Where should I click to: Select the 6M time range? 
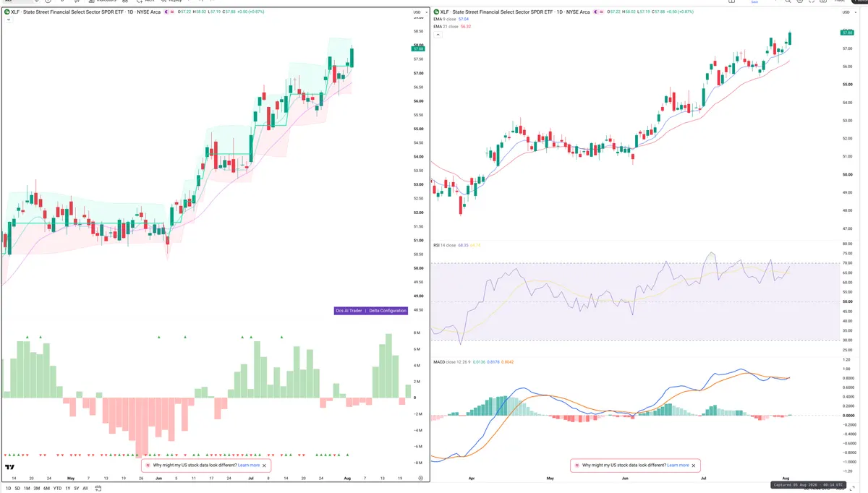(x=46, y=489)
